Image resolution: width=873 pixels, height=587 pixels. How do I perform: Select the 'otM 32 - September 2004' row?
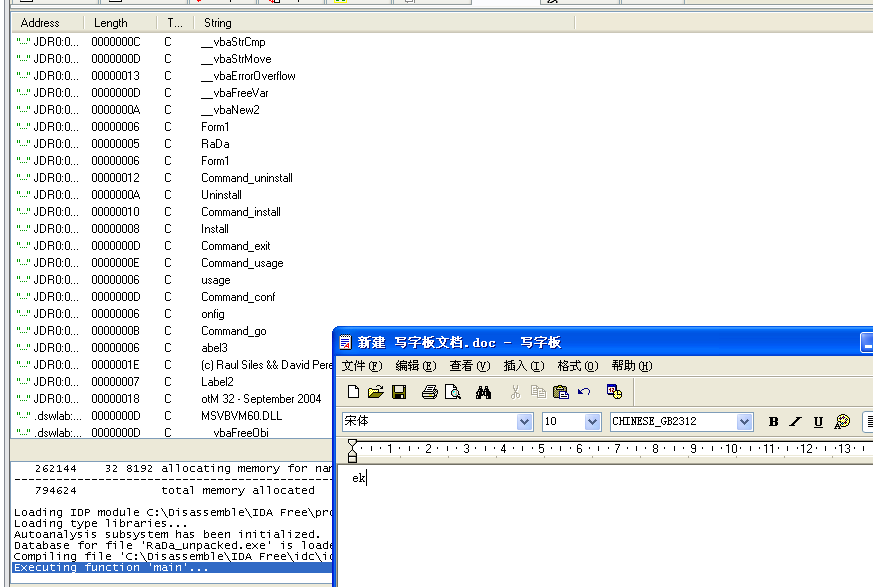click(171, 399)
